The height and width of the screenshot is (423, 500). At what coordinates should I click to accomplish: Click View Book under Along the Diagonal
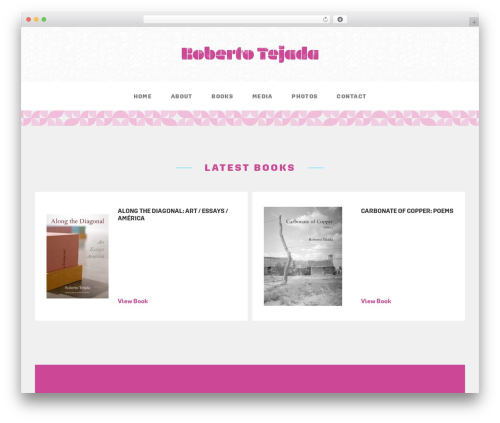pyautogui.click(x=133, y=301)
